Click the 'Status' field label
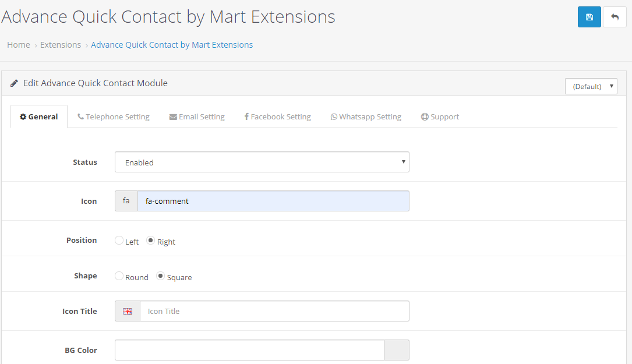 85,162
